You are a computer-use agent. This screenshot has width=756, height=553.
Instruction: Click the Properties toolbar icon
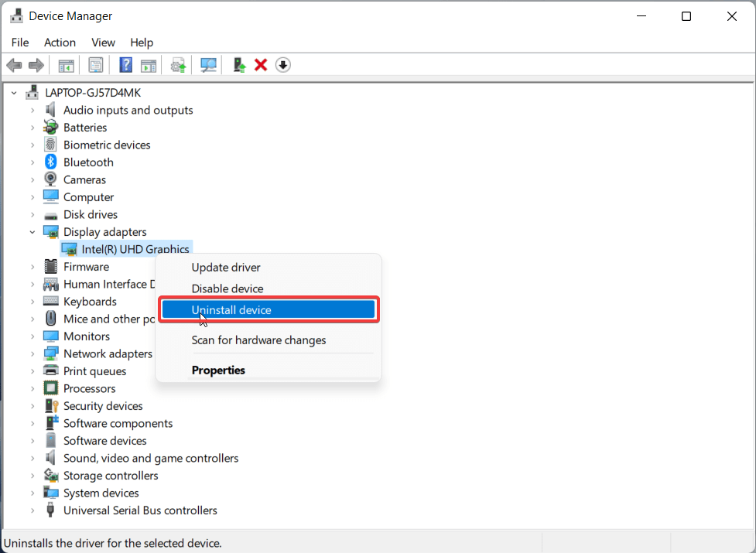click(x=95, y=64)
